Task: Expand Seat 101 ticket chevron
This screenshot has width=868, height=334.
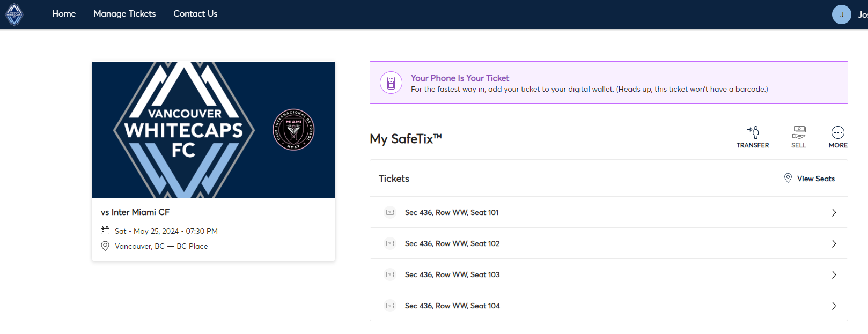Action: (x=834, y=212)
